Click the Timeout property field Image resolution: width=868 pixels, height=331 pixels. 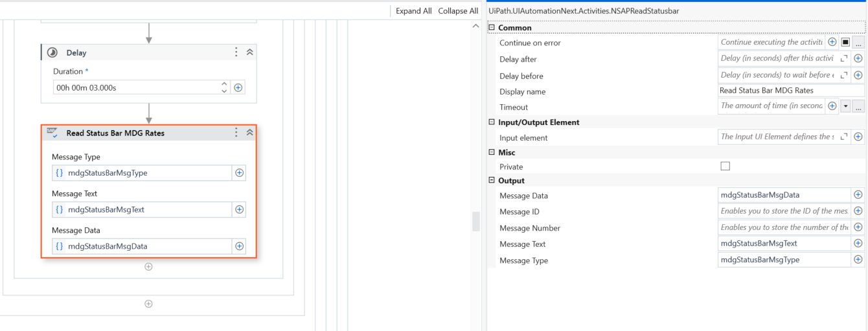tap(771, 106)
